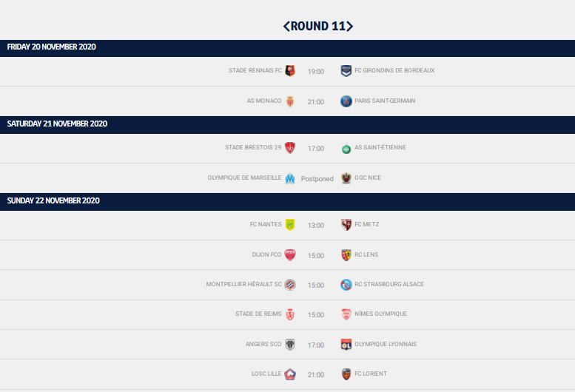Open the 21:00 Lille–Lorient match time

pyautogui.click(x=316, y=375)
